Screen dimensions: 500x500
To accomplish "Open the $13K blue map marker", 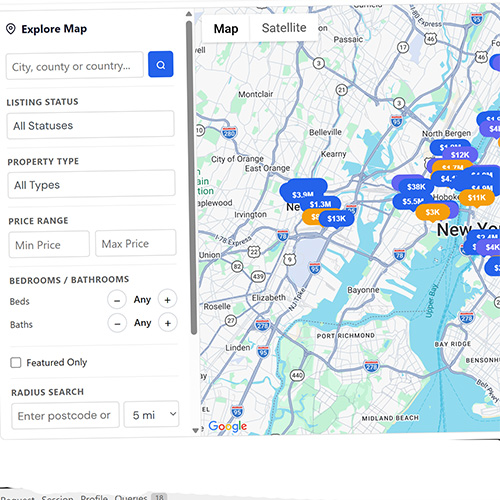I will 336,219.
